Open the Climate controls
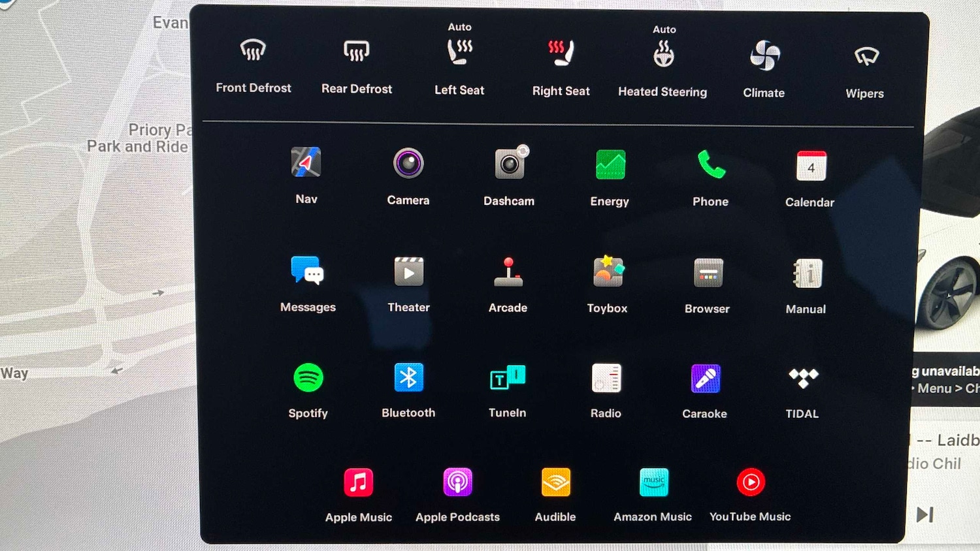980x551 pixels. coord(764,56)
